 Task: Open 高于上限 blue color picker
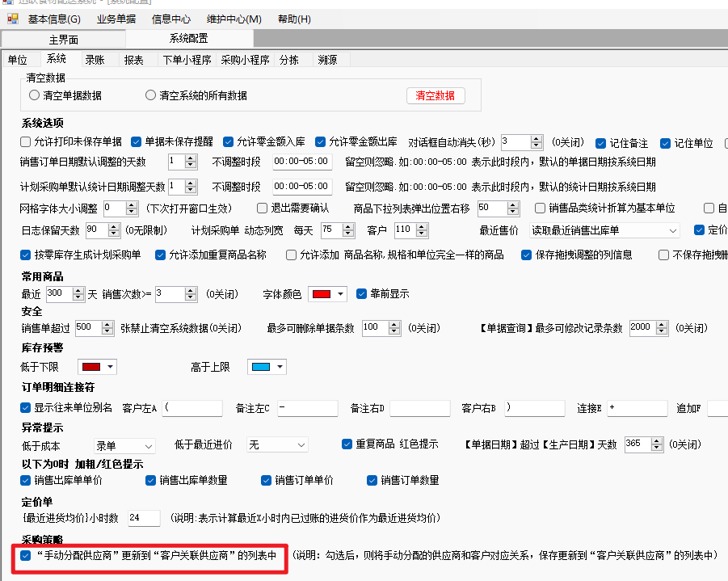pos(267,367)
